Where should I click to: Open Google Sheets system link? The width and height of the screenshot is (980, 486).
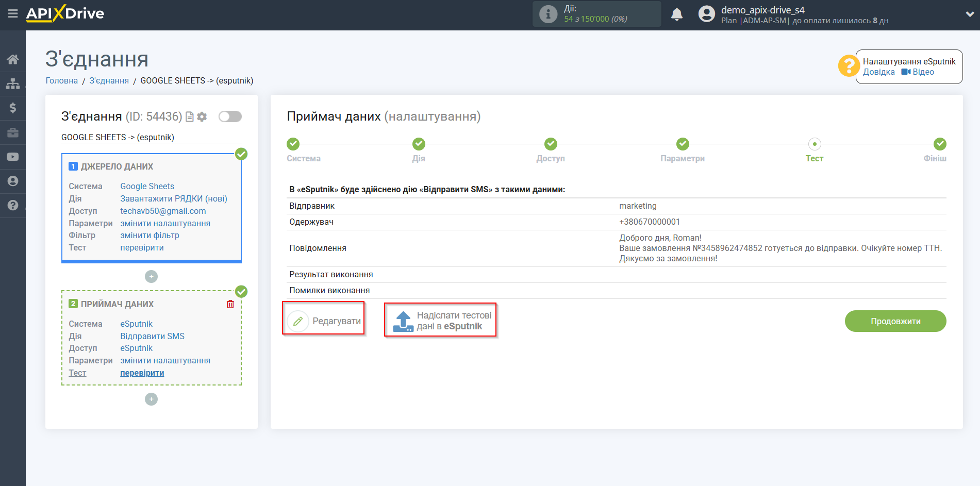(x=147, y=186)
